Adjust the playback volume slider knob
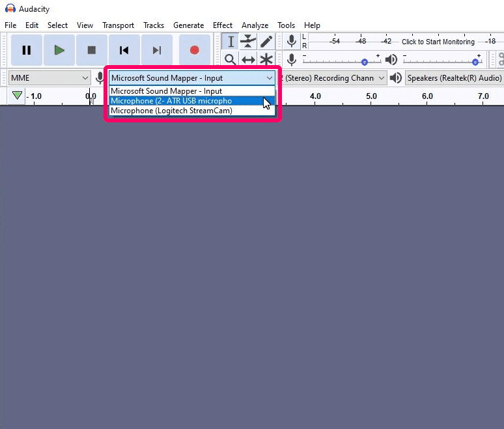The height and width of the screenshot is (429, 504). click(x=475, y=62)
